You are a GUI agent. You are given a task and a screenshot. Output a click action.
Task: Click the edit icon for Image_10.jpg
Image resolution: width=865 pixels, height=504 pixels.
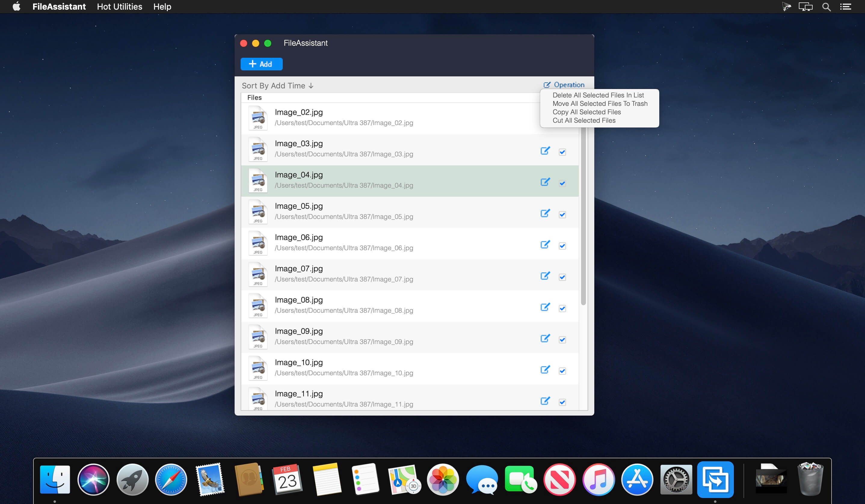point(545,370)
